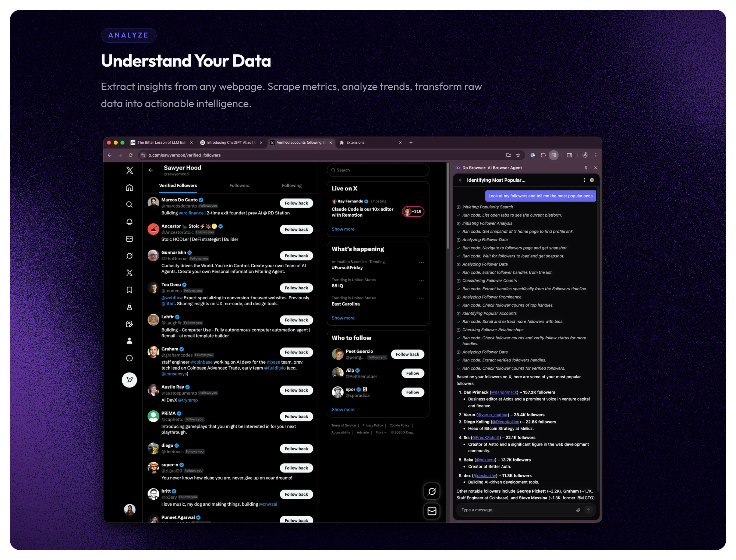This screenshot has width=736, height=560.
Task: Click Show more under What's happening
Action: pos(343,318)
